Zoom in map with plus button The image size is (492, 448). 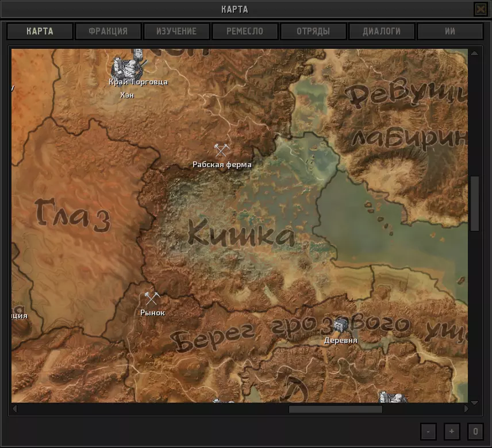[x=452, y=432]
